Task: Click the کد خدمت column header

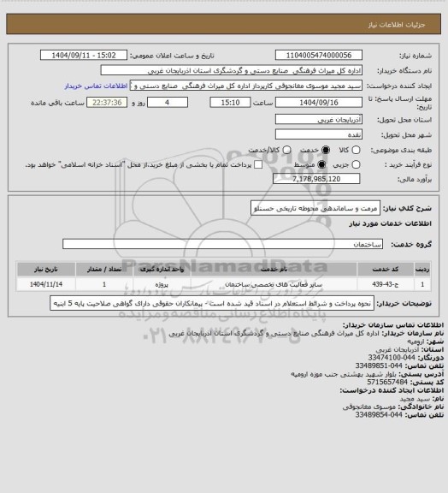Action: pyautogui.click(x=386, y=269)
